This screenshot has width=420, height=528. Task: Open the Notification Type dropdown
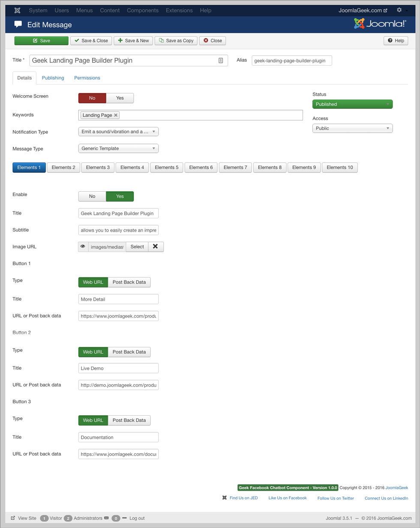pos(118,132)
